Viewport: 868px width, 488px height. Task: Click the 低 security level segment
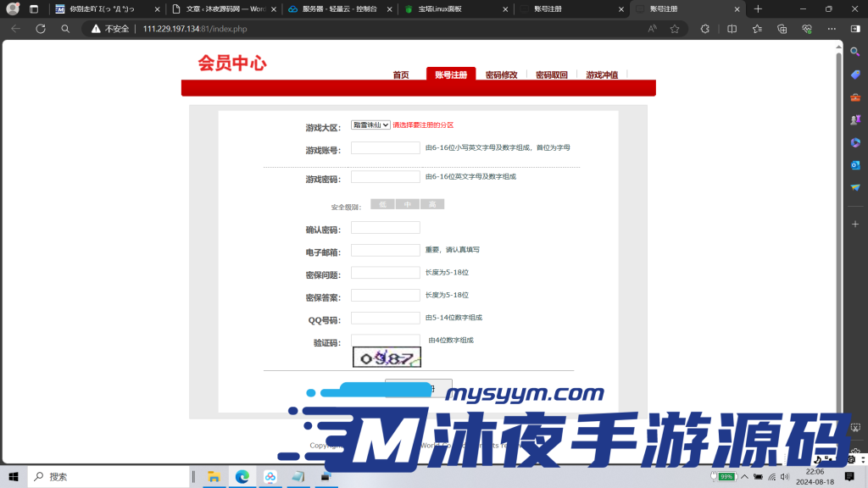[x=381, y=203]
